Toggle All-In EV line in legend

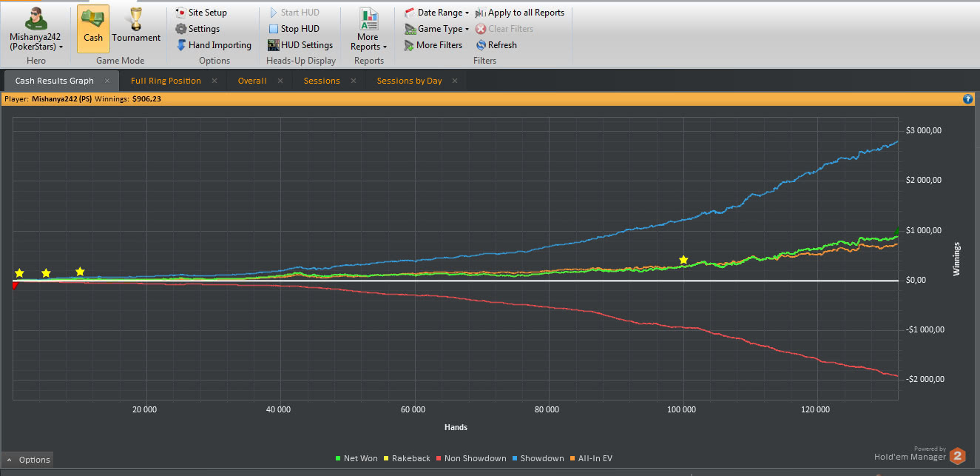click(590, 458)
